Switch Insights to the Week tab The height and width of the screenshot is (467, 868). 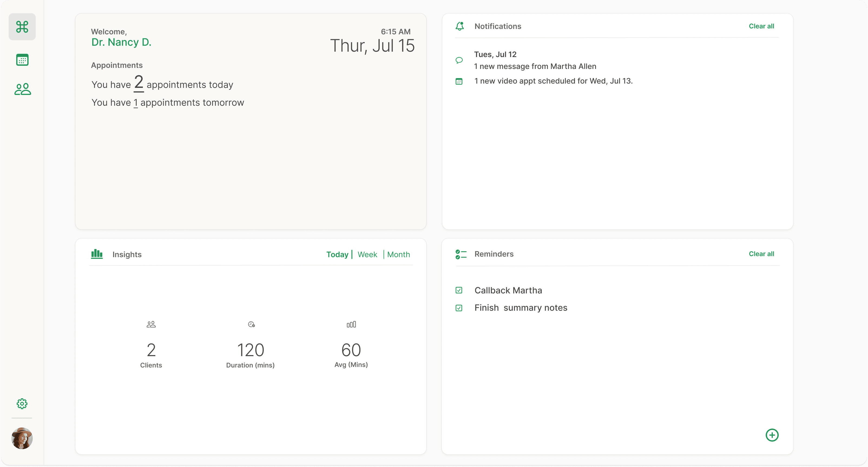(x=367, y=254)
